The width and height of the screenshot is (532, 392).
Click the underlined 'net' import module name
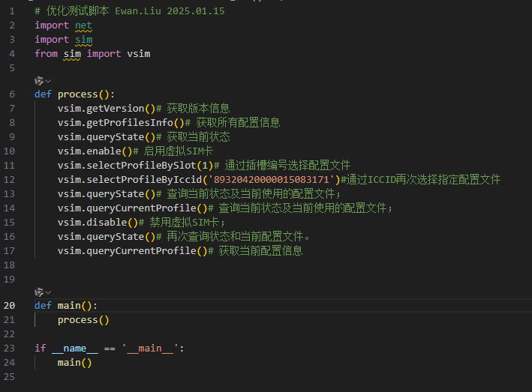pos(83,25)
